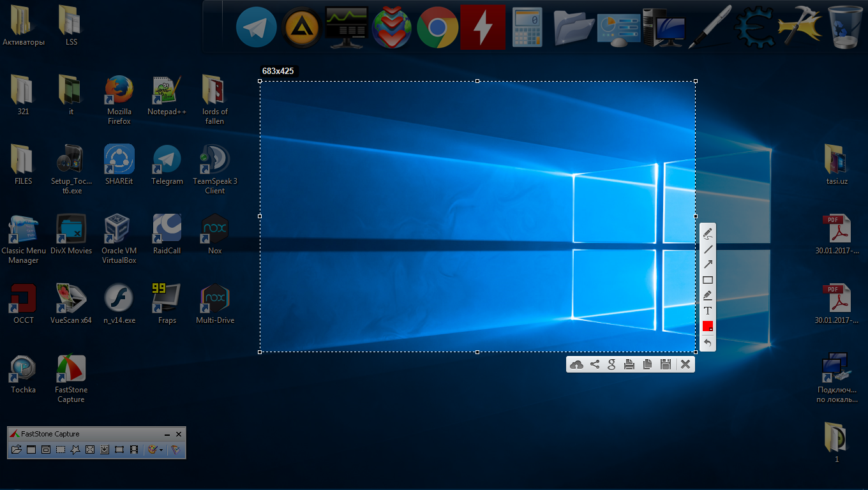Select the DivX Movies desktop shortcut
868x490 pixels.
71,235
